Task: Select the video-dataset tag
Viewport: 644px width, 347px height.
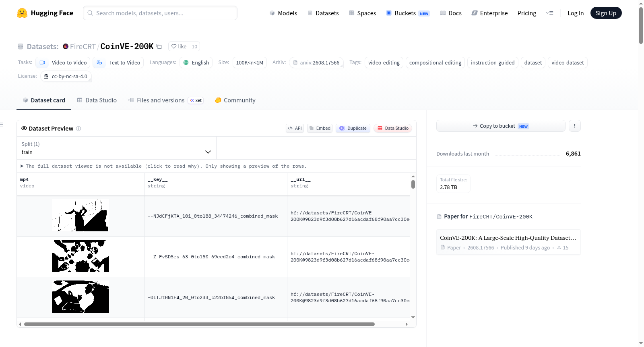Action: point(568,62)
